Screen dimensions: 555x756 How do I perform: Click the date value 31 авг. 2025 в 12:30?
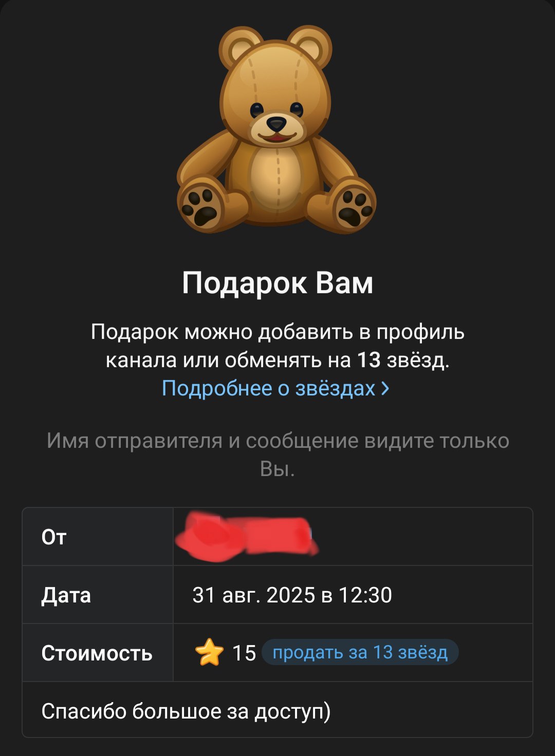point(292,595)
